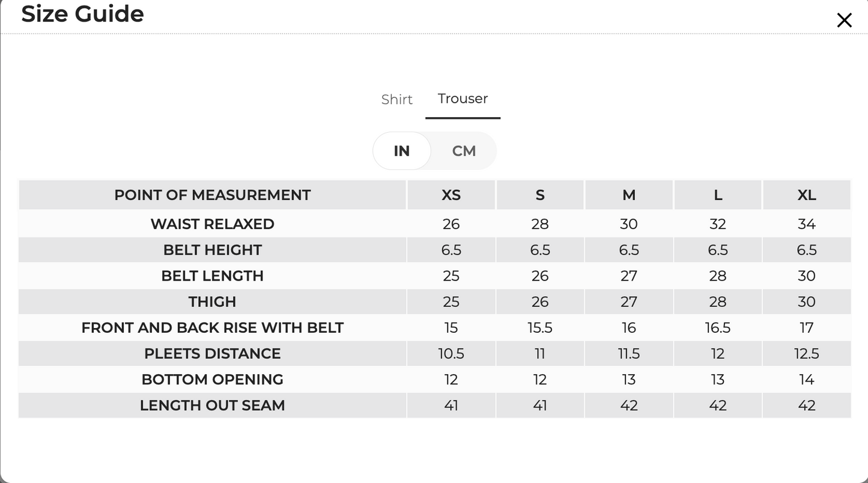Select the S size column header
Image resolution: width=868 pixels, height=483 pixels.
point(540,195)
